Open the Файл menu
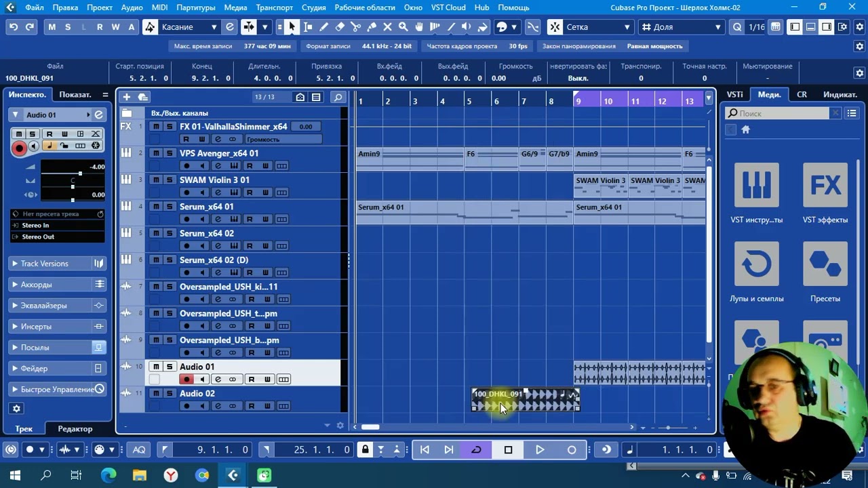The image size is (868, 488). [34, 7]
